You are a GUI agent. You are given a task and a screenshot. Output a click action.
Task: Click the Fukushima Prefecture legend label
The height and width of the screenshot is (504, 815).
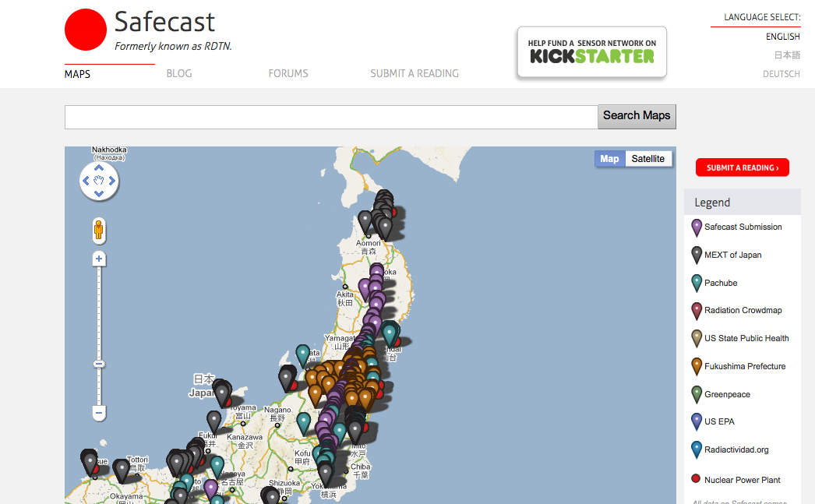745,366
